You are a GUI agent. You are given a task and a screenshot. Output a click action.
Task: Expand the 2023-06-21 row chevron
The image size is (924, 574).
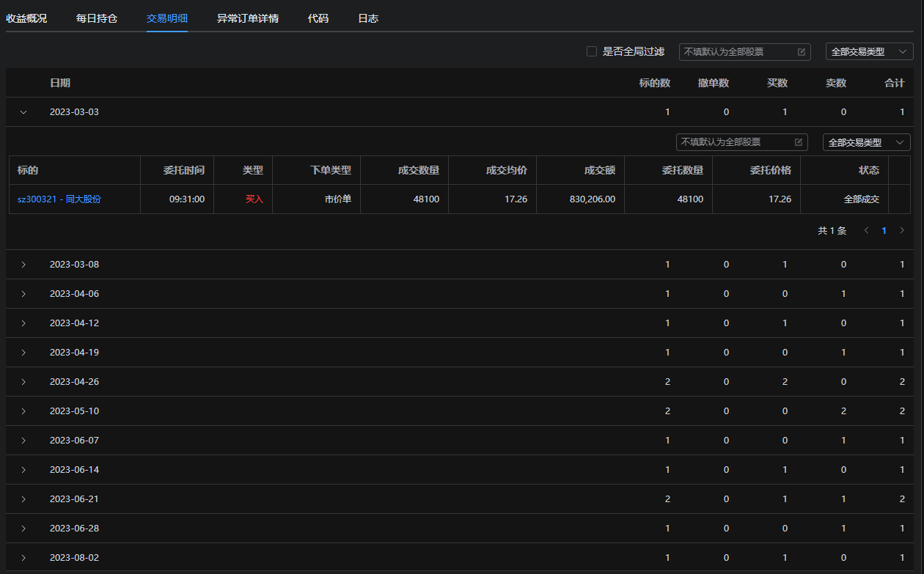click(x=23, y=499)
